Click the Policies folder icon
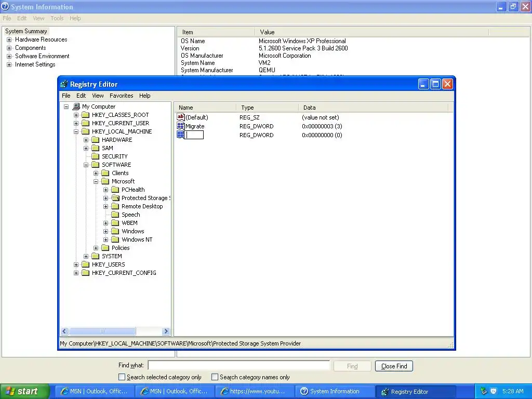The image size is (532, 399). (105, 248)
